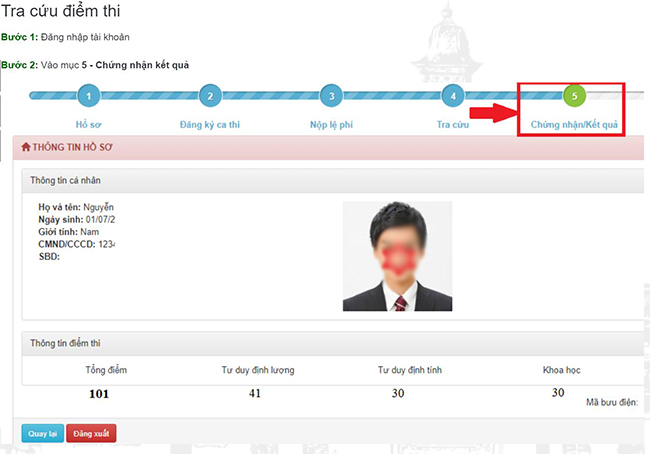Switch to the Tra cứu step label
Image resolution: width=650 pixels, height=454 pixels.
pos(453,125)
